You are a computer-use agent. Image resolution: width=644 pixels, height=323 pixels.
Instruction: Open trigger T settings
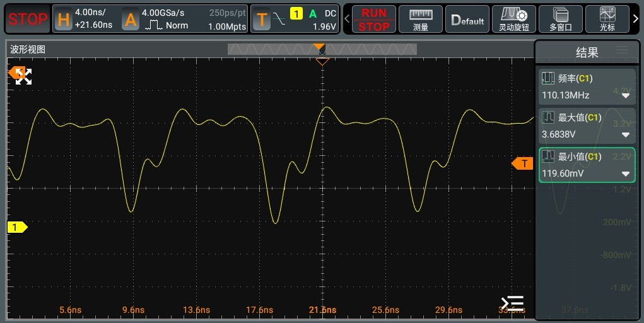[x=261, y=20]
